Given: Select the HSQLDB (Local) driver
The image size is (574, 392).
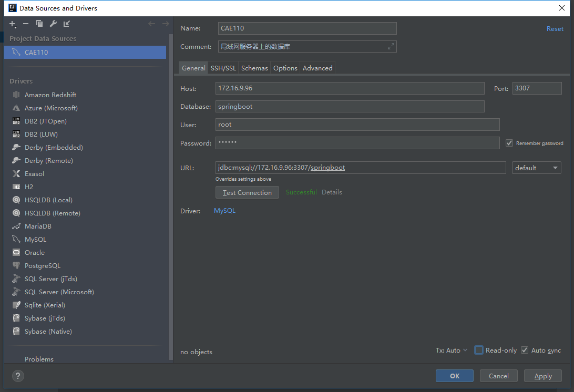Looking at the screenshot, I should click(x=85, y=200).
